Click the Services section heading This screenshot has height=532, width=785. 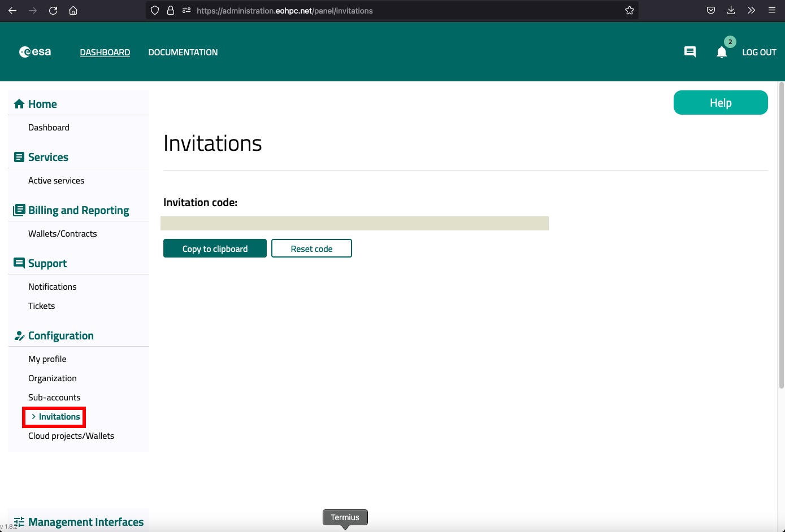tap(48, 157)
